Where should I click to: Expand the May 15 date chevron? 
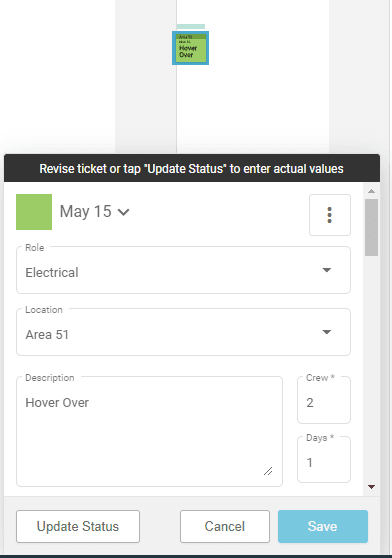pos(123,212)
